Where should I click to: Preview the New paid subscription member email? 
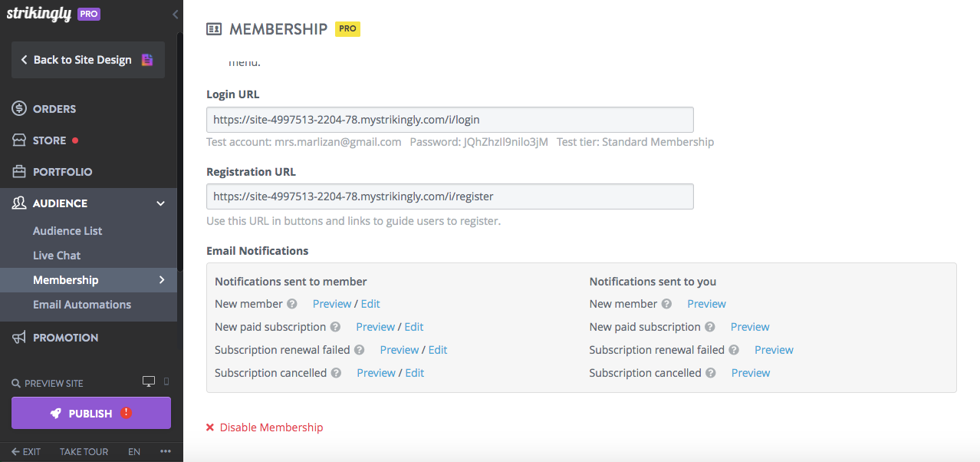click(x=375, y=326)
